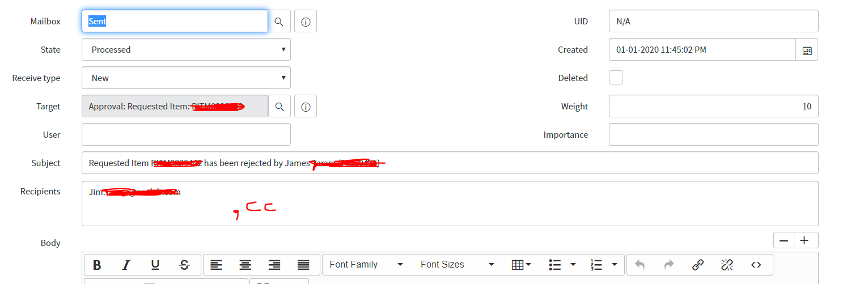Apply italic formatting in Body editor
This screenshot has height=284, width=868.
[x=126, y=265]
